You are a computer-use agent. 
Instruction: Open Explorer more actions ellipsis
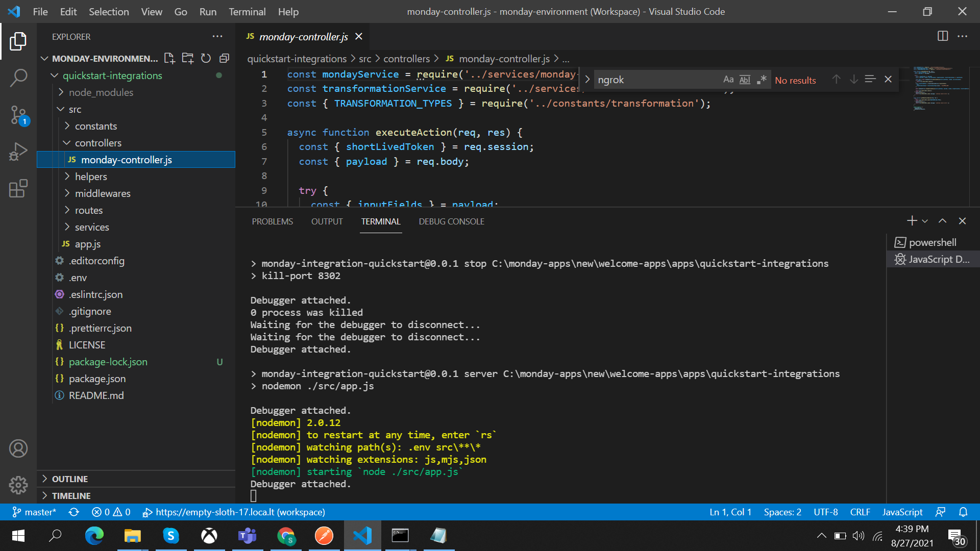coord(217,36)
